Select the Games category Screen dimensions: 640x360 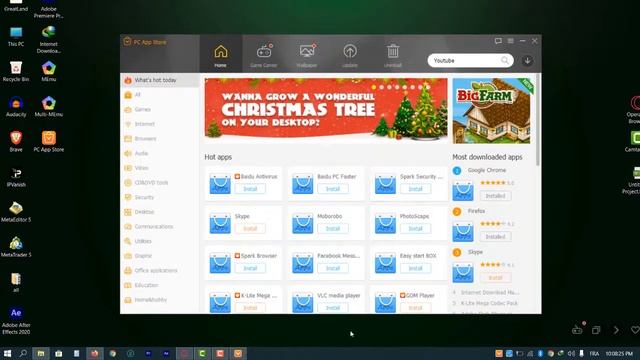click(160, 109)
